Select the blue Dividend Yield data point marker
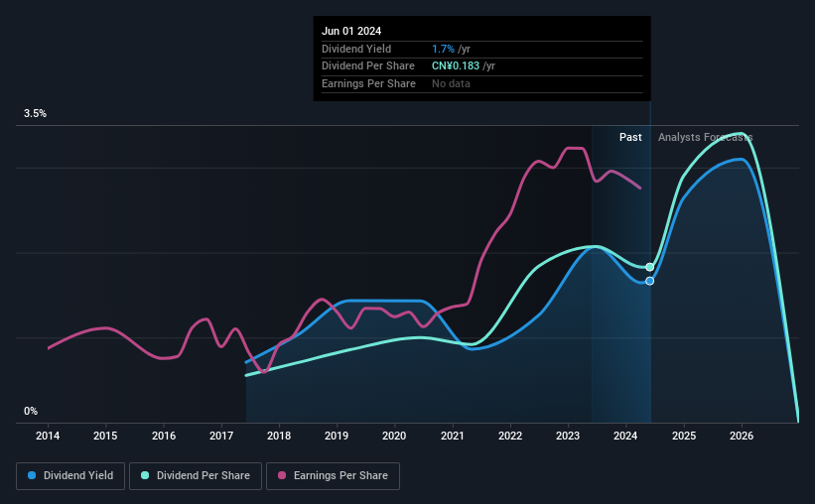 [x=649, y=281]
